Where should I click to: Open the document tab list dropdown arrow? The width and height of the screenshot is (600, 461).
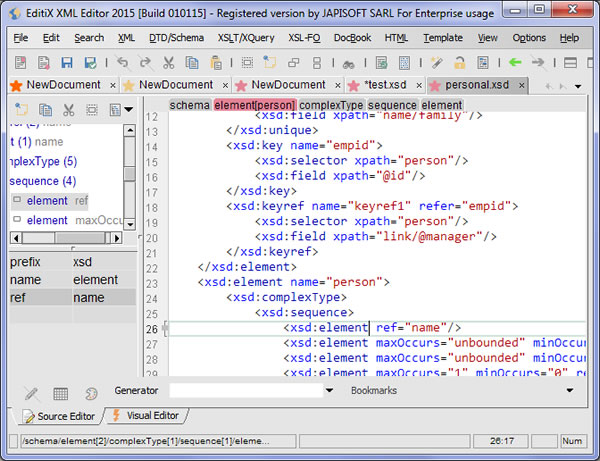click(x=578, y=86)
